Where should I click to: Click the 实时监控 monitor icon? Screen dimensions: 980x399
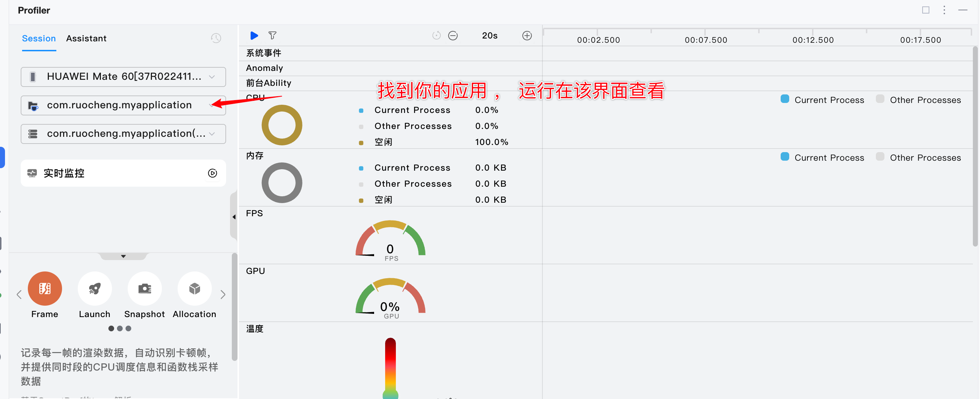[32, 173]
